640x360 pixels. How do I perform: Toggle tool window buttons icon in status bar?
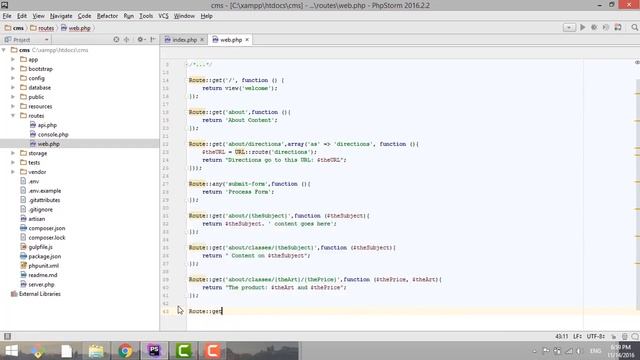[x=7, y=336]
